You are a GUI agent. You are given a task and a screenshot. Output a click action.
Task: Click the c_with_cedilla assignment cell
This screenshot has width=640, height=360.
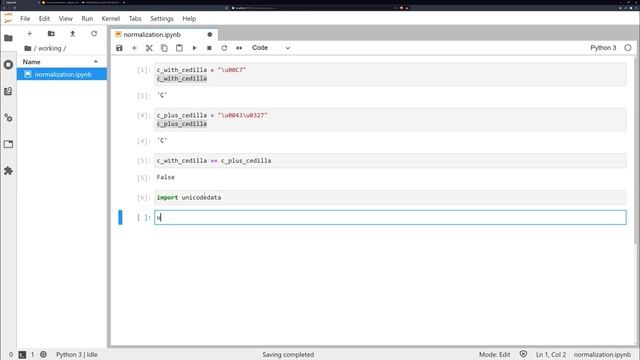click(390, 74)
